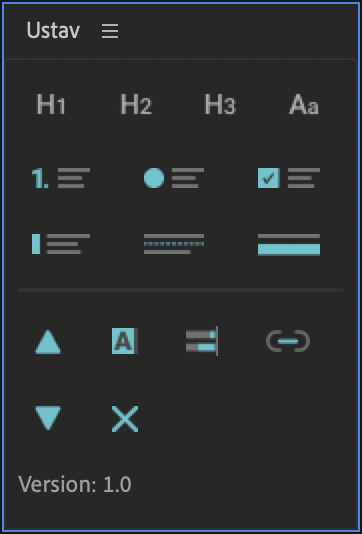Apply the block quote style
This screenshot has height=534, width=362.
[x=61, y=244]
